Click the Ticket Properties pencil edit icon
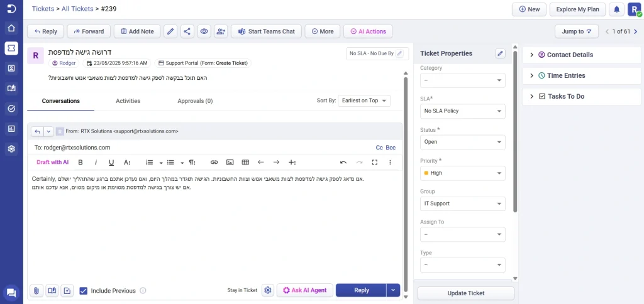 tap(500, 53)
